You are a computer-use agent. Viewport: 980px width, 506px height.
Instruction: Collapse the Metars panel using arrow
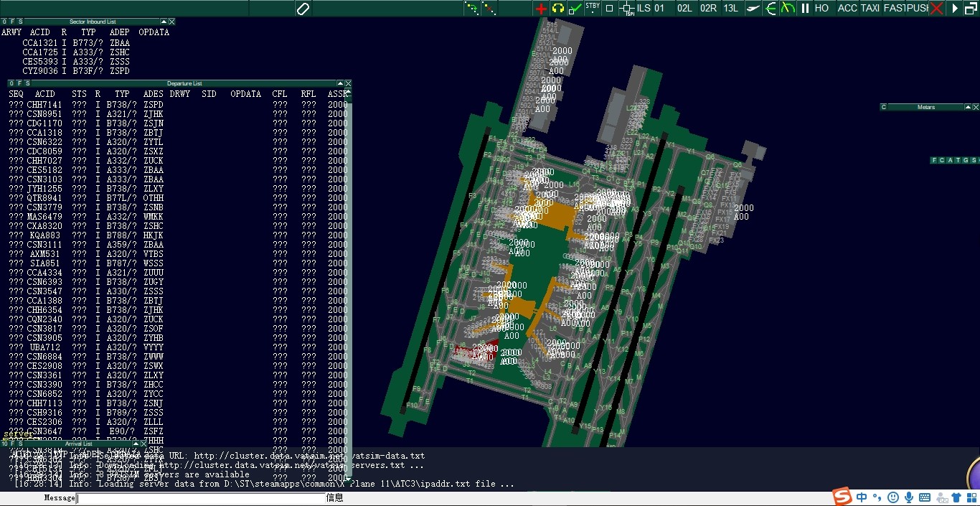pos(967,107)
